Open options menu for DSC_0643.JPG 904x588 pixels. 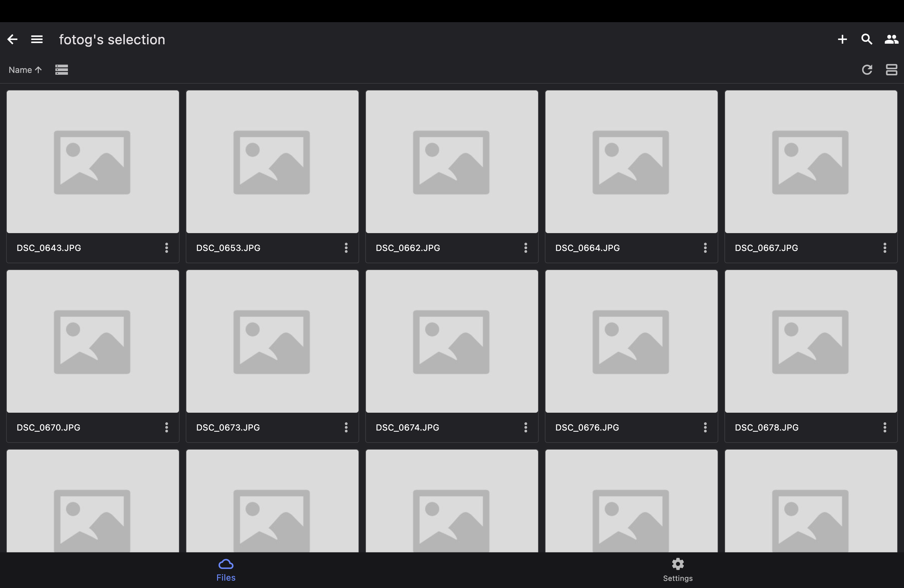pyautogui.click(x=166, y=248)
